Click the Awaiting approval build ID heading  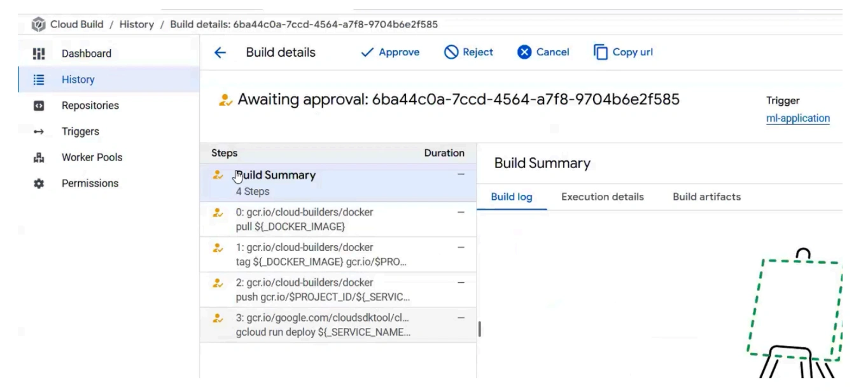458,99
